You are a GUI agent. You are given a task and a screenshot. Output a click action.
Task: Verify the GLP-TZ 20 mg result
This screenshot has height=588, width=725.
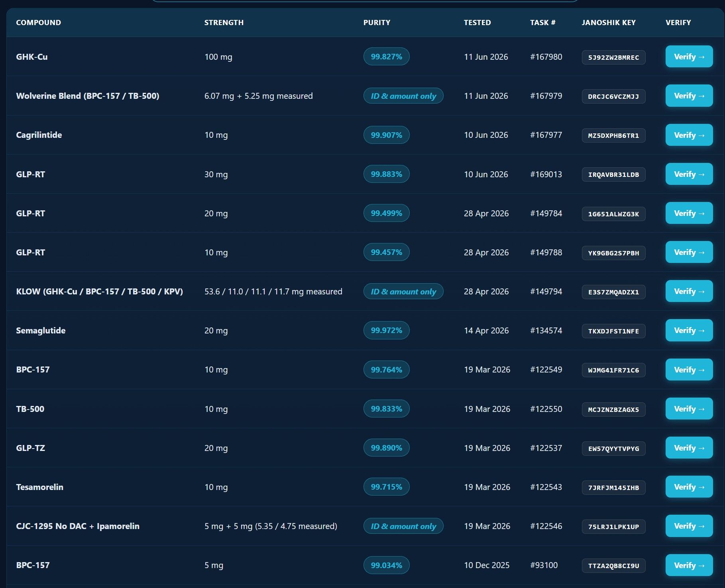[689, 448]
